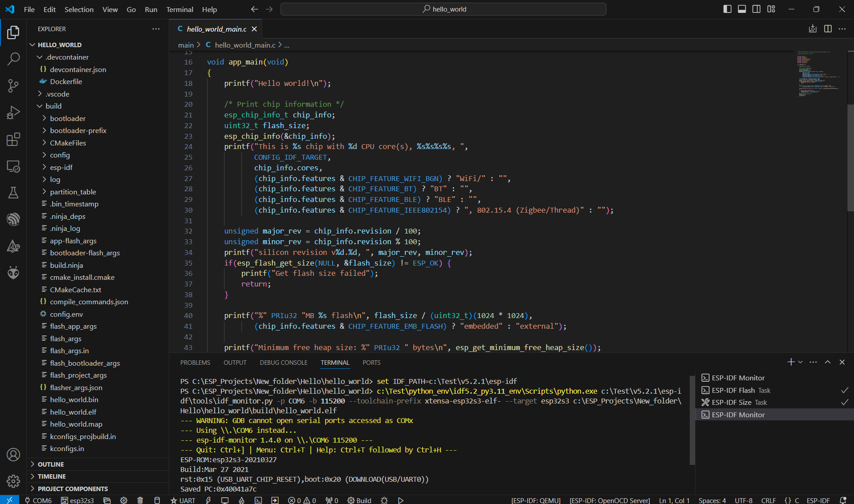Switch to the PROBLEMS panel tab
Image resolution: width=854 pixels, height=504 pixels.
[195, 363]
